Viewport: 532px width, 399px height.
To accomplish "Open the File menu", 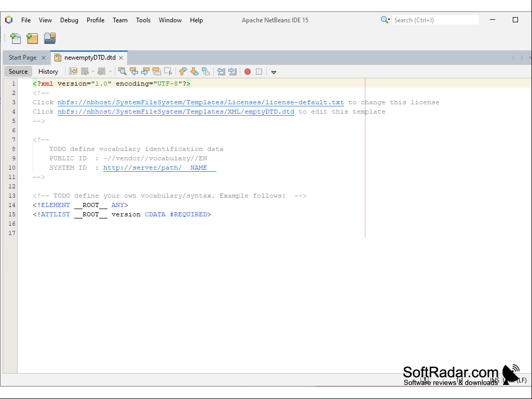I will pyautogui.click(x=26, y=20).
